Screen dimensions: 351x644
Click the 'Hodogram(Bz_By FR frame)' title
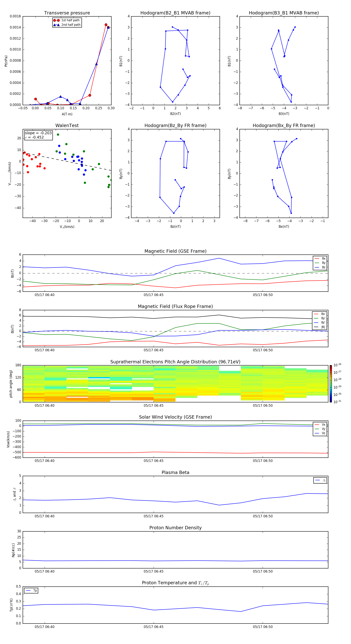[x=175, y=125]
